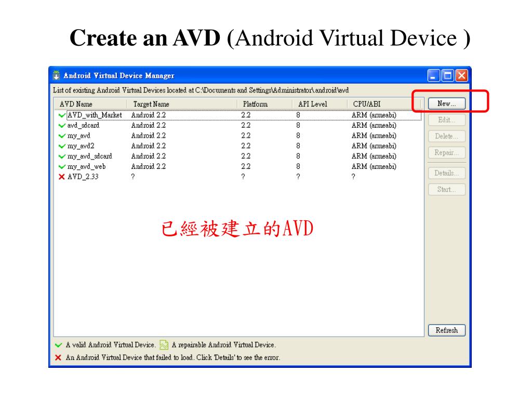
Task: Click the Delete... button
Action: pos(446,136)
